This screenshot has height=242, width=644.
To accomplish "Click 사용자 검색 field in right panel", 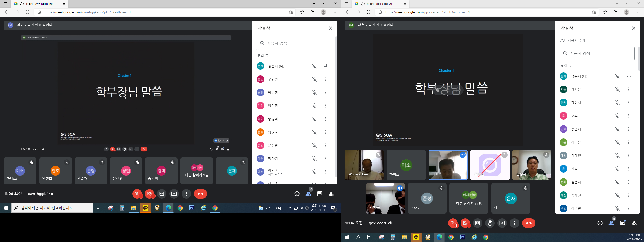I will point(596,53).
